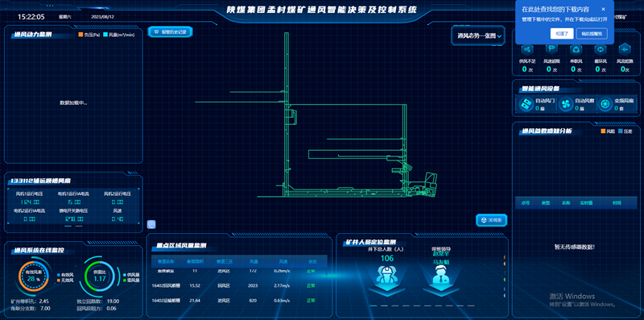Switch to the 3D视图 view
The image size is (644, 320).
coord(492,220)
